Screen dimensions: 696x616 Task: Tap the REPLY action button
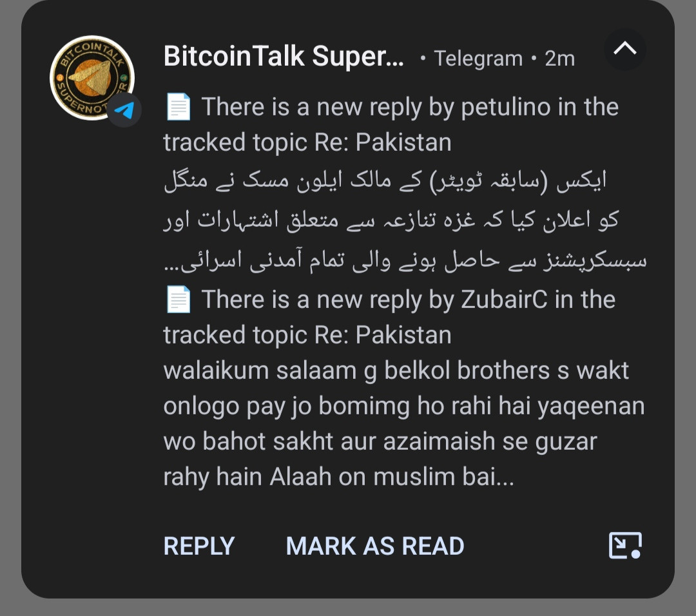(x=199, y=546)
